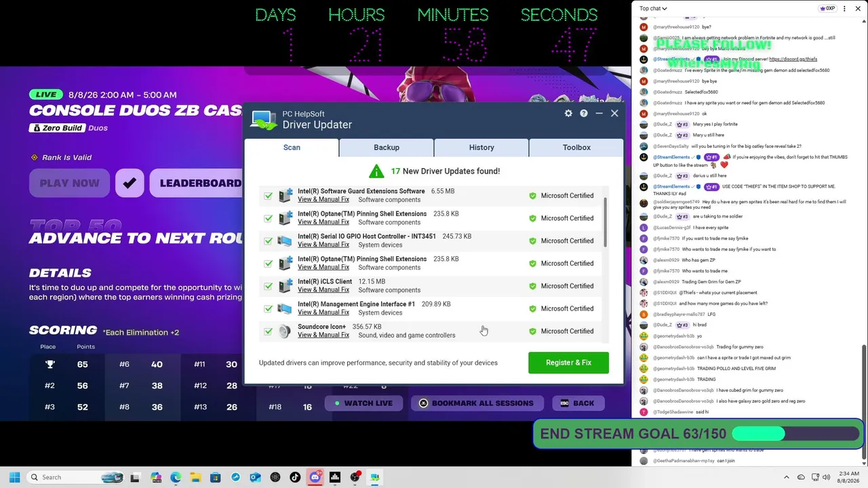
Task: Minimize the Driver Updater window
Action: 599,113
